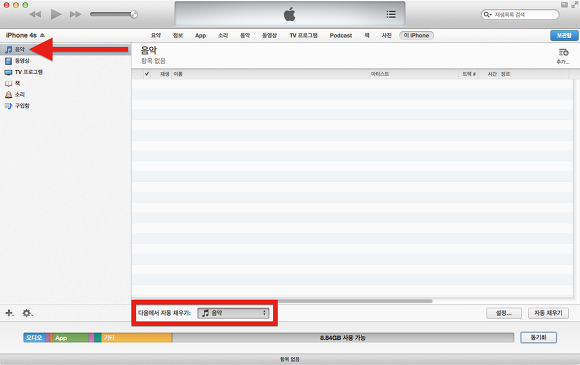
Task: Click the green App storage segment
Action: 70,337
